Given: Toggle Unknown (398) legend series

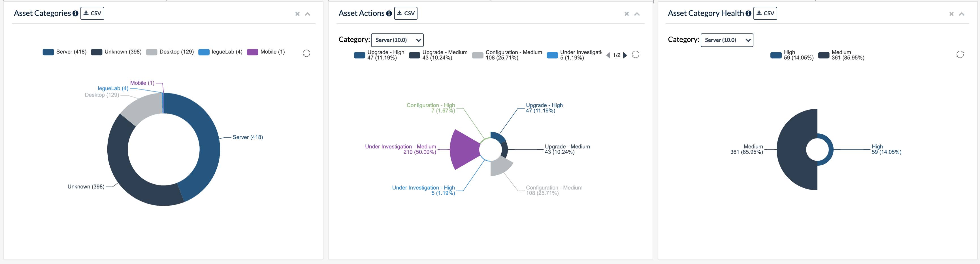Looking at the screenshot, I should tap(116, 52).
